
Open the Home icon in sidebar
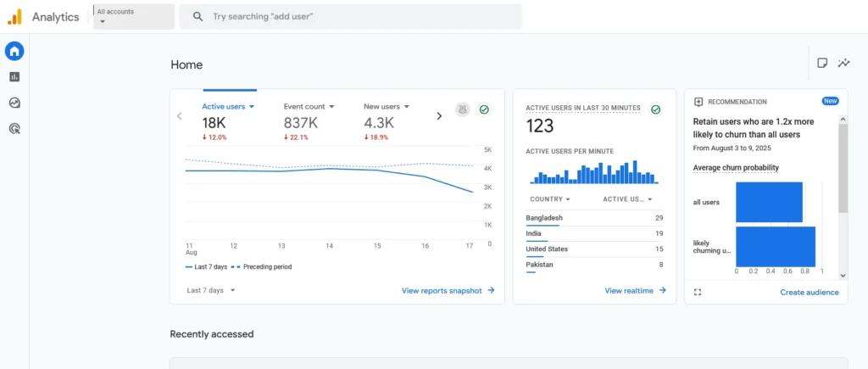coord(14,51)
